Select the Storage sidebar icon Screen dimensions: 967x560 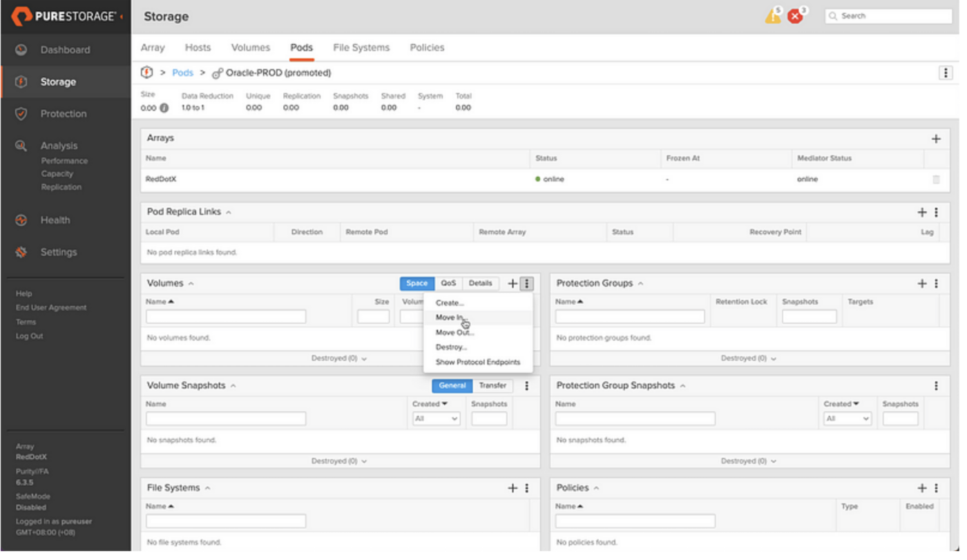point(21,81)
